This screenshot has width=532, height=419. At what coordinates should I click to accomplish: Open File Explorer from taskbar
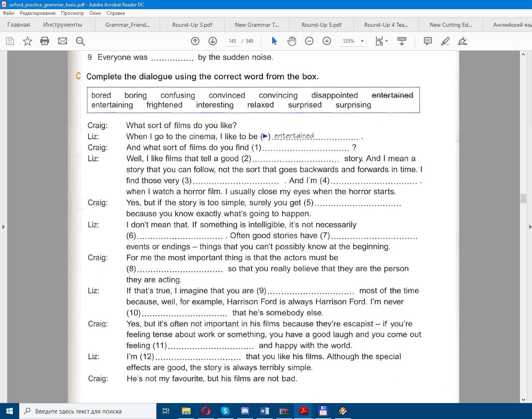pyautogui.click(x=186, y=411)
